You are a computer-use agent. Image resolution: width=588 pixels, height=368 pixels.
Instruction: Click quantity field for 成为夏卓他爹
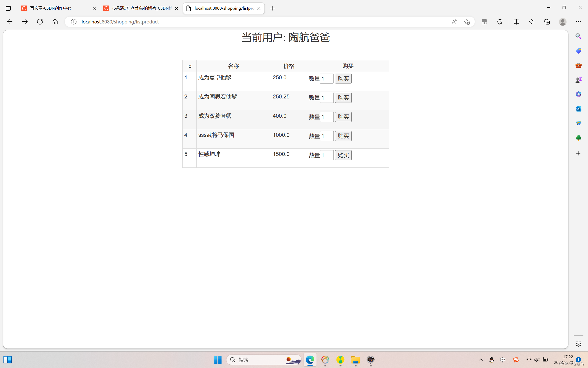click(x=327, y=79)
